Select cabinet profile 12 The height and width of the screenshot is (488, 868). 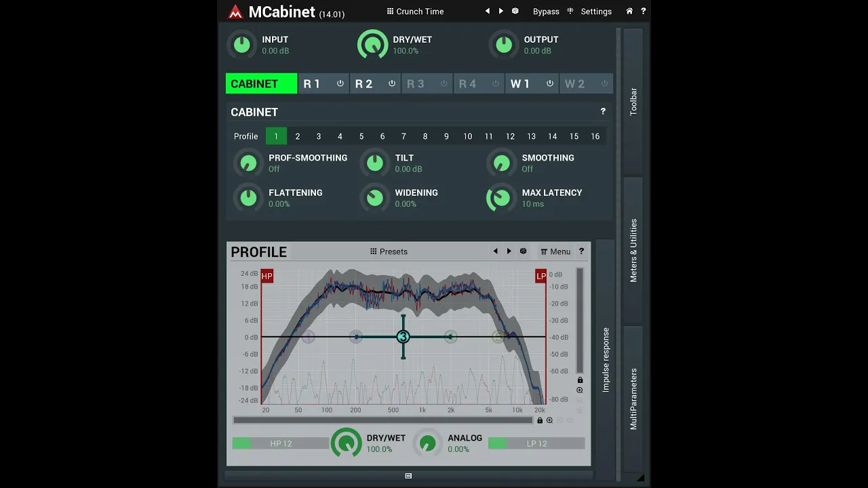[x=510, y=136]
